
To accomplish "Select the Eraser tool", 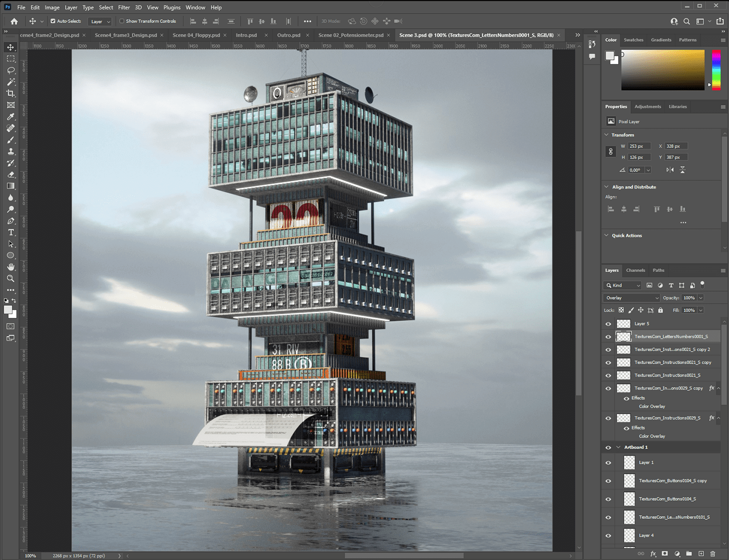I will pyautogui.click(x=10, y=175).
